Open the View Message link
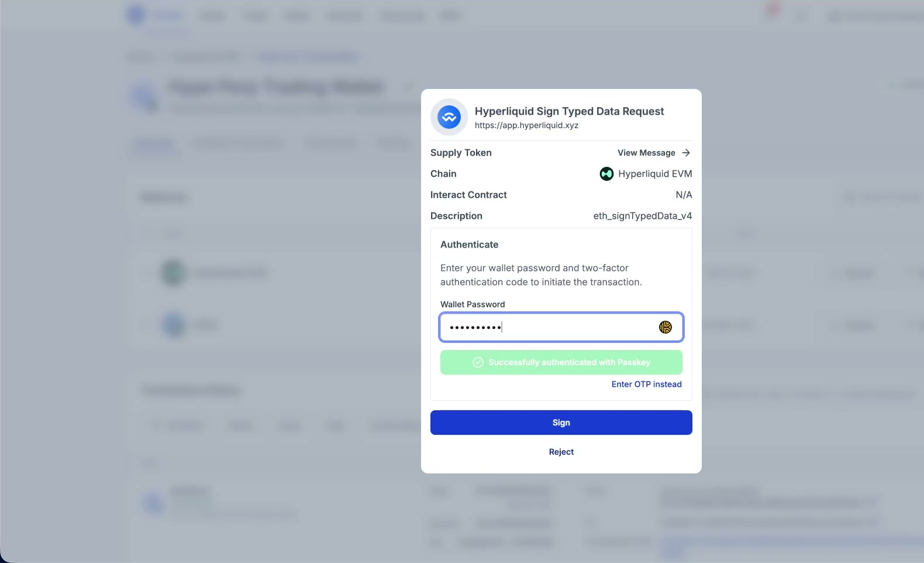Viewport: 924px width, 563px height. pyautogui.click(x=654, y=153)
